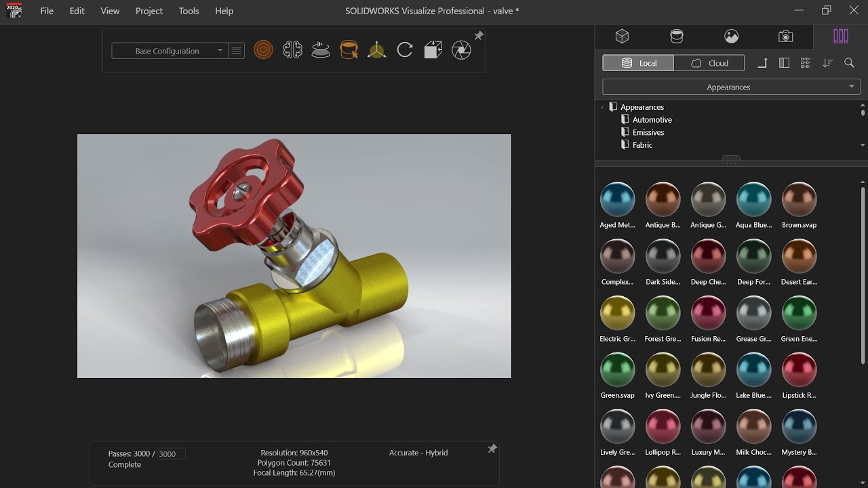
Task: Click the tree list scroll-down arrow
Action: 863,145
